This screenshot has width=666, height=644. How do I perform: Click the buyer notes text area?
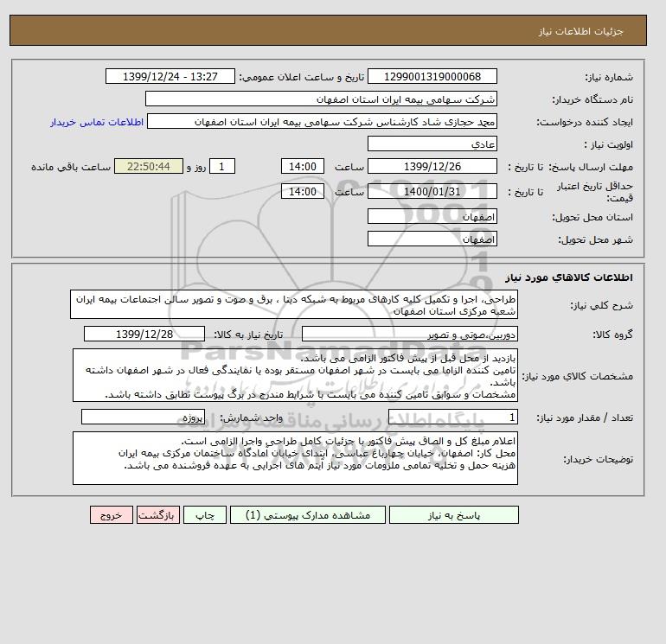[295, 458]
